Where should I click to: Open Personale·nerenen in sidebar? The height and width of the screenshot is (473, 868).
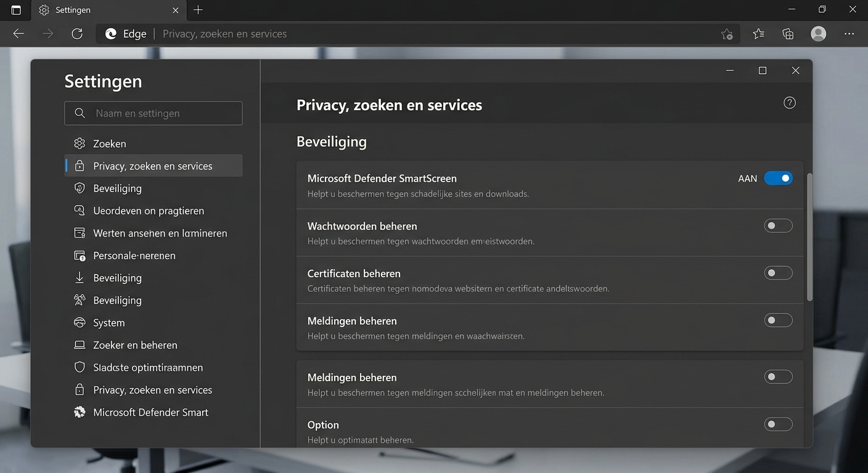[x=154, y=256]
